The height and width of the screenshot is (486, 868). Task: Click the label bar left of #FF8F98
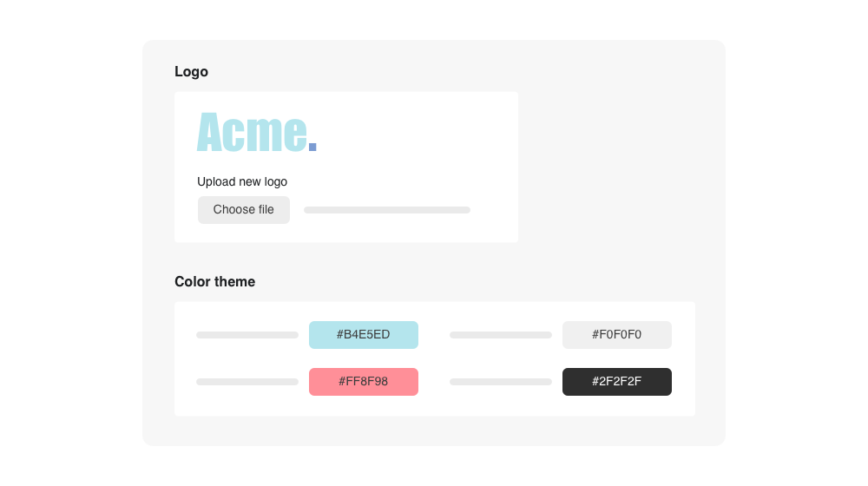coord(247,382)
